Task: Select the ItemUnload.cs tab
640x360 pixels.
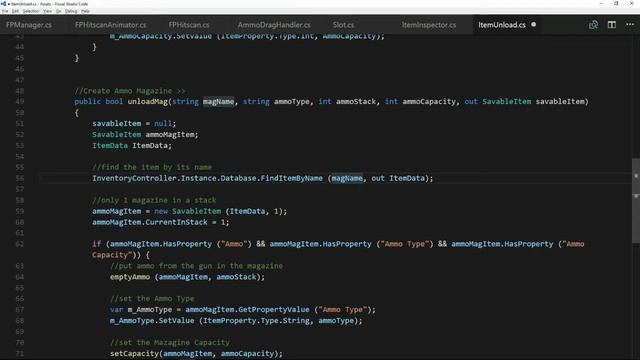Action: pos(502,25)
